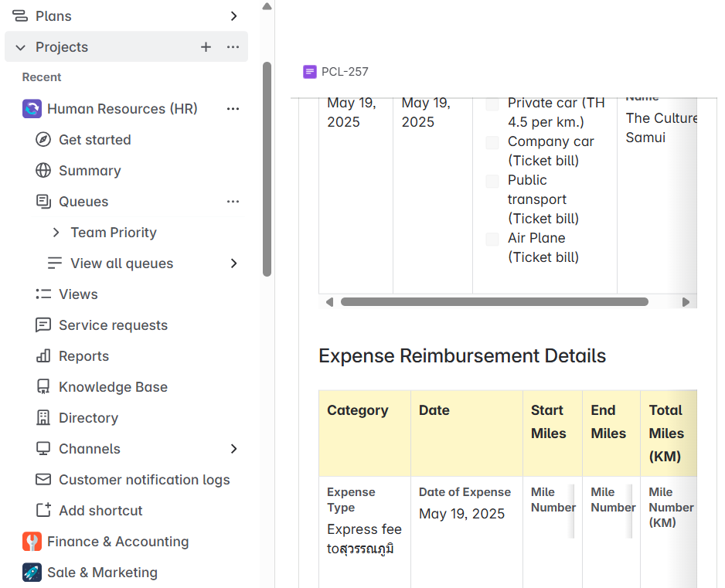Click Add shortcut label

coord(100,510)
